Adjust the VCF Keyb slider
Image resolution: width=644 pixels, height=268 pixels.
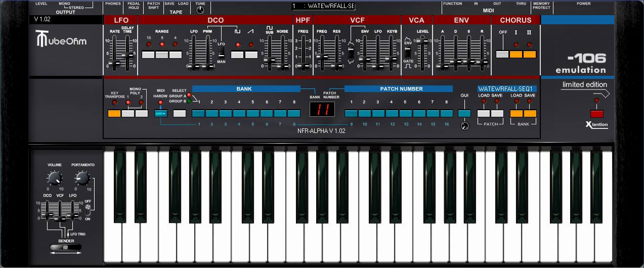tap(392, 59)
